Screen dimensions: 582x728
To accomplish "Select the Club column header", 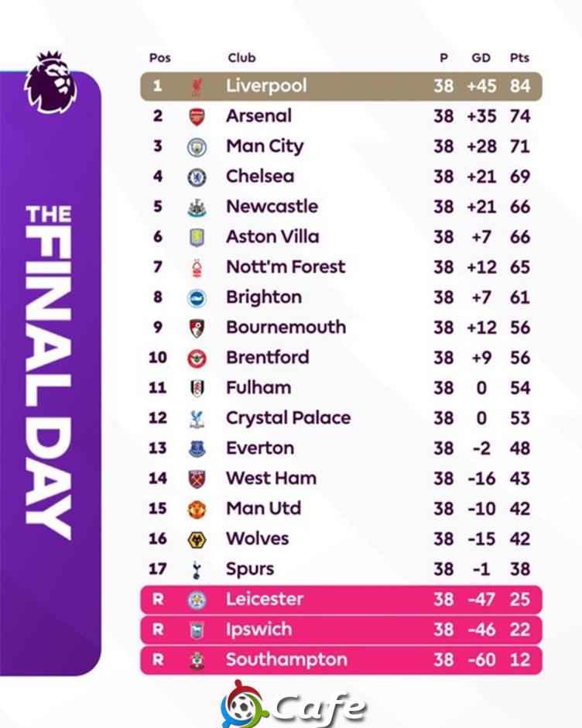I will click(x=241, y=58).
